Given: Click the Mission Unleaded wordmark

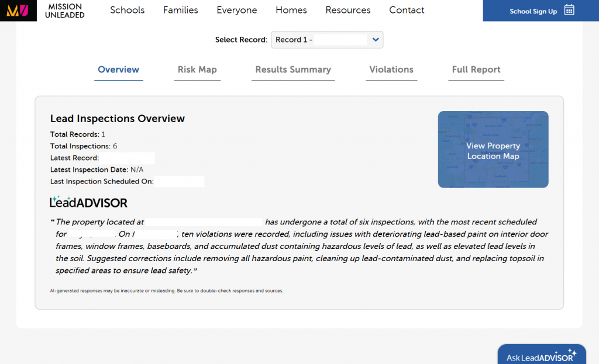Looking at the screenshot, I should pos(65,11).
